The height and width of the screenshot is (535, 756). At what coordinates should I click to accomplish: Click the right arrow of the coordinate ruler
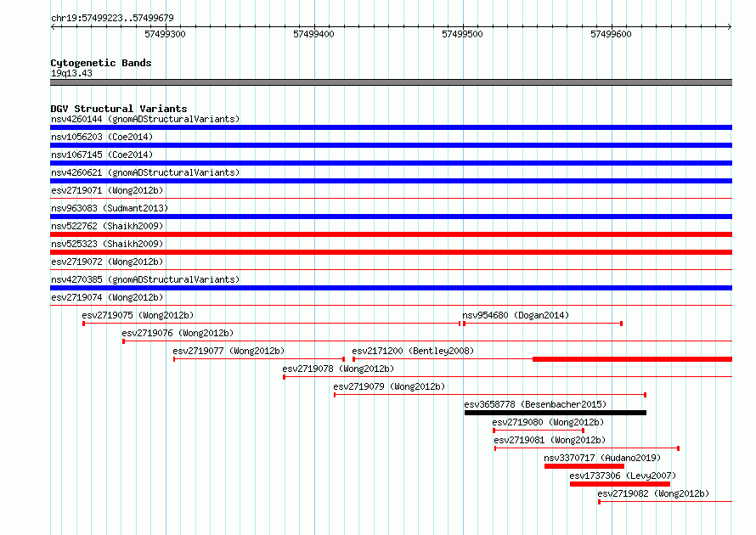[x=730, y=26]
